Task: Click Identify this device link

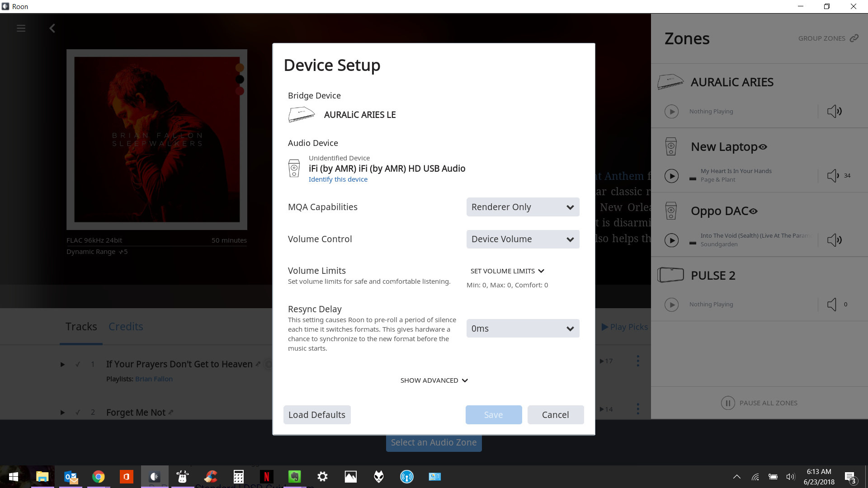Action: click(338, 179)
